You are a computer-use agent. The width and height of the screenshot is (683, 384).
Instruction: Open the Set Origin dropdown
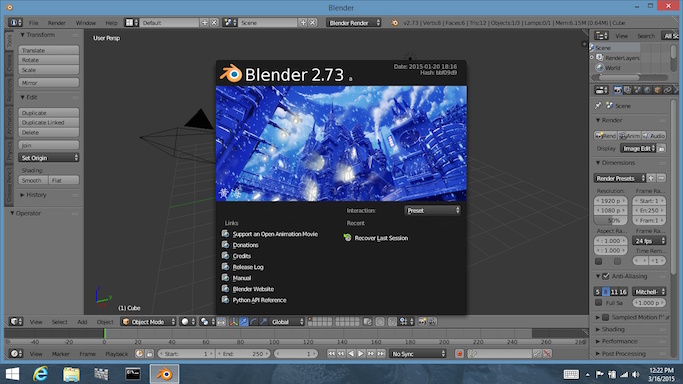pos(49,158)
